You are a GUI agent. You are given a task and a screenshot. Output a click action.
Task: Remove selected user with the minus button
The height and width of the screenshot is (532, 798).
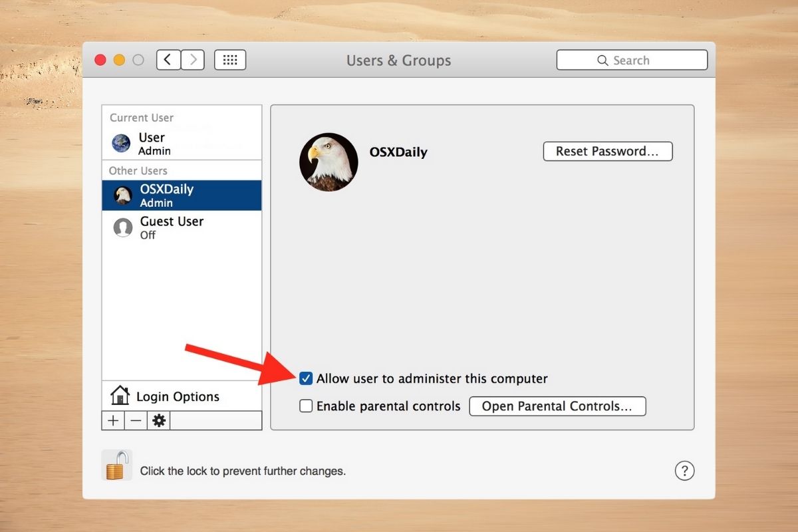(x=136, y=421)
